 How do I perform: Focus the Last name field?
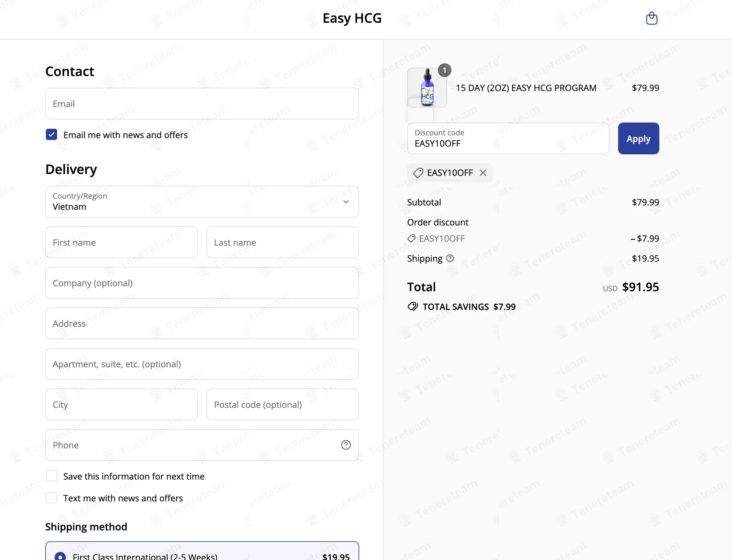[282, 242]
